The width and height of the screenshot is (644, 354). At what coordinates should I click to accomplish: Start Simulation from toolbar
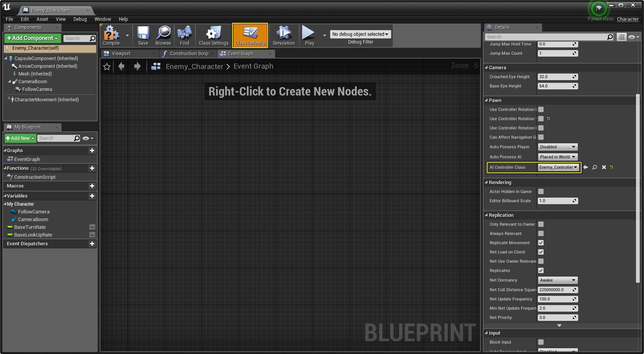[284, 35]
